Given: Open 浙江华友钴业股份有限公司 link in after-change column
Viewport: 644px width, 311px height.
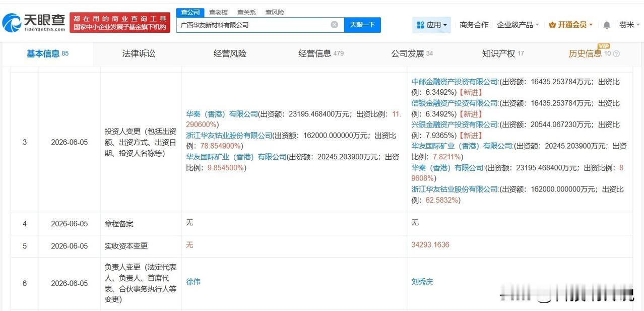Looking at the screenshot, I should click(x=455, y=190).
